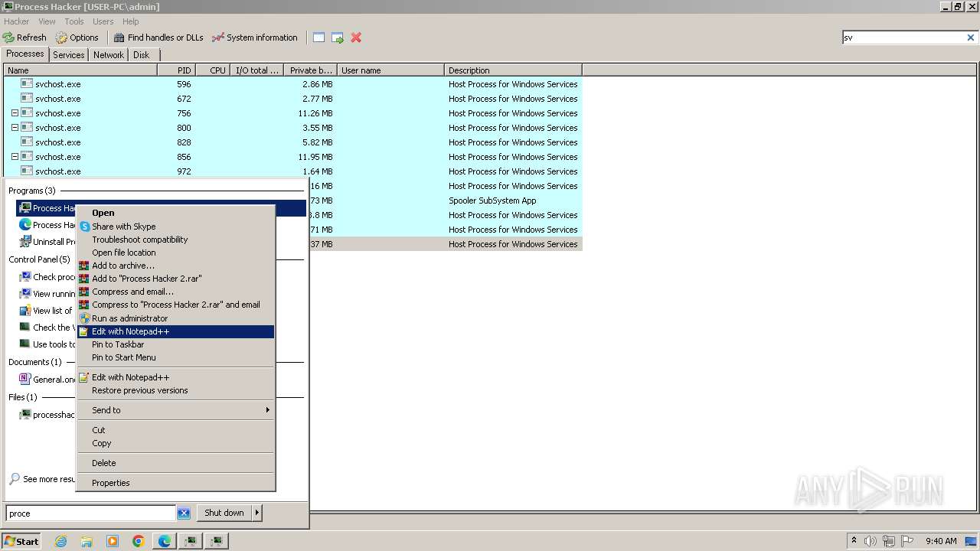This screenshot has width=980, height=551.
Task: Select the svchost.exe row with PID 828
Action: pos(292,142)
